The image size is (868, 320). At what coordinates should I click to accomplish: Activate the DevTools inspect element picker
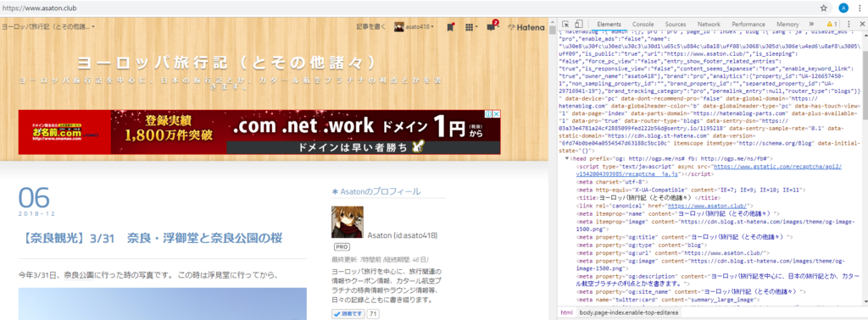(565, 25)
